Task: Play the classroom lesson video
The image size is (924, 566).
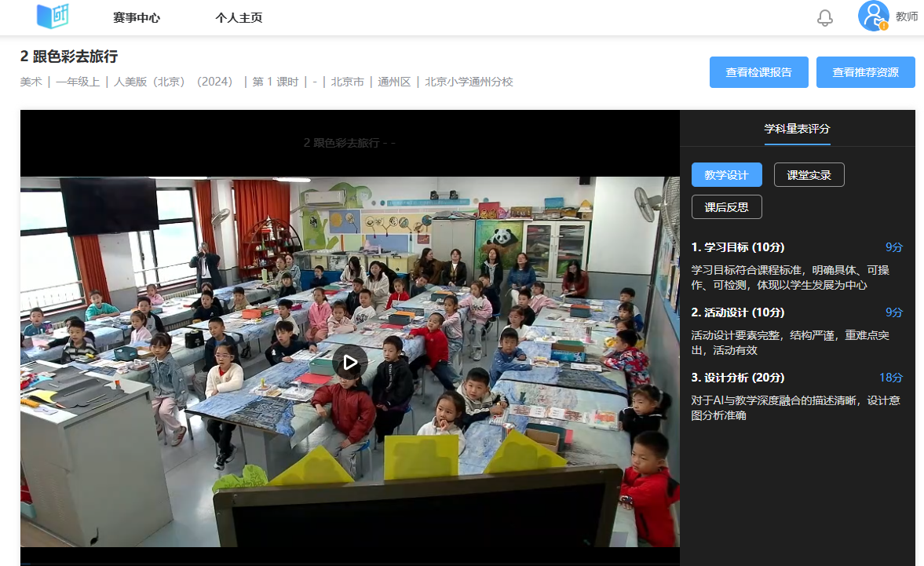Action: pos(350,362)
